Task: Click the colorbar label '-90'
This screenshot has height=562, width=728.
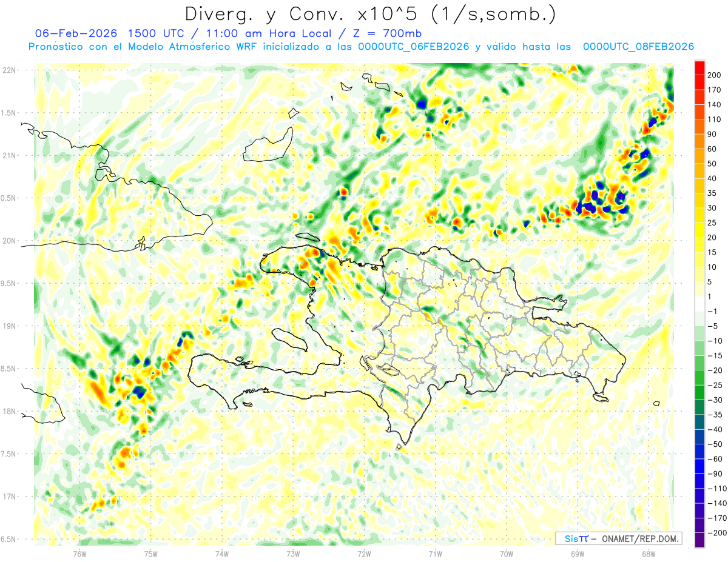Action: tap(715, 473)
